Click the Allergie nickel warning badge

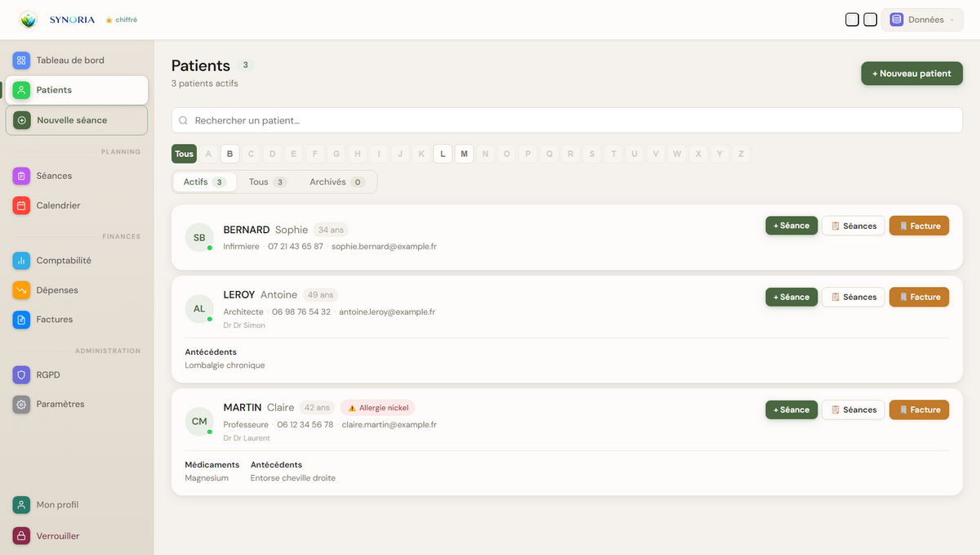[x=378, y=408]
